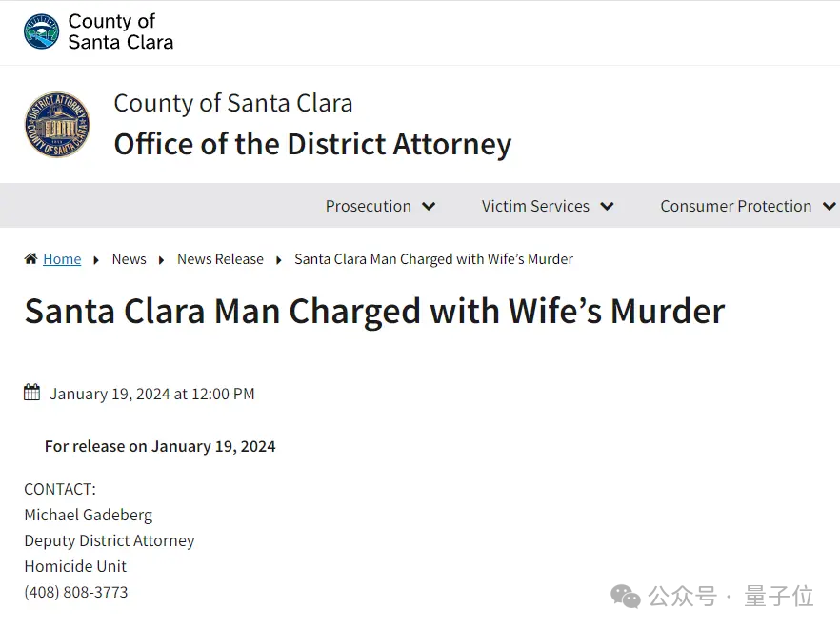Image resolution: width=840 pixels, height=629 pixels.
Task: Expand the Prosecution dropdown chevron
Action: tap(429, 207)
